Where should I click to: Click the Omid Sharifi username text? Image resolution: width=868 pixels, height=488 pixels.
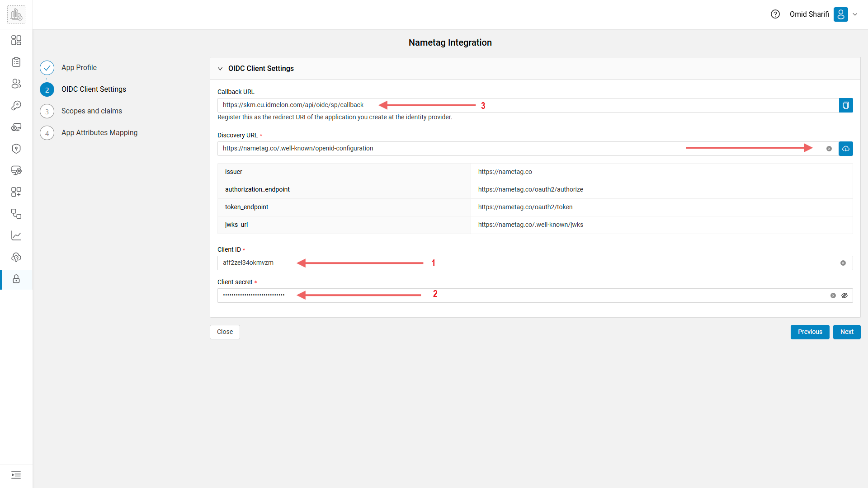coord(809,14)
